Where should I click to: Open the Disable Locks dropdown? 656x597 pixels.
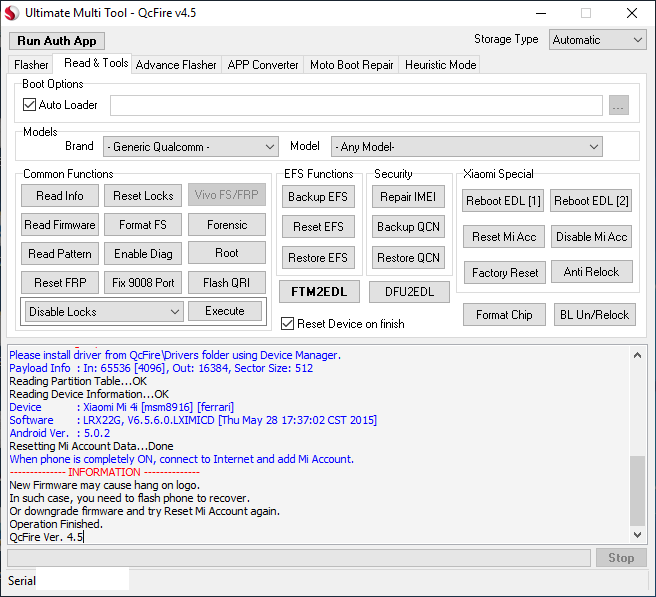pyautogui.click(x=104, y=312)
